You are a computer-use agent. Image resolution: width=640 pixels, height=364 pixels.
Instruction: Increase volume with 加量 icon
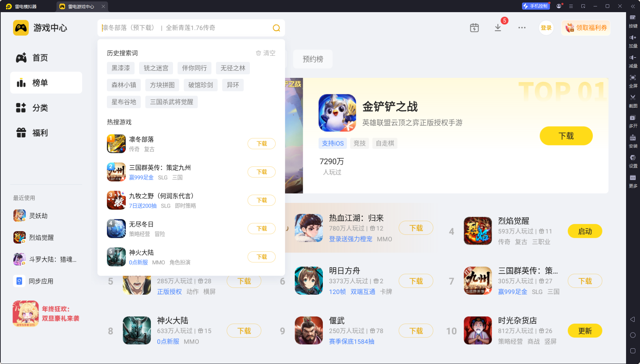pyautogui.click(x=633, y=41)
